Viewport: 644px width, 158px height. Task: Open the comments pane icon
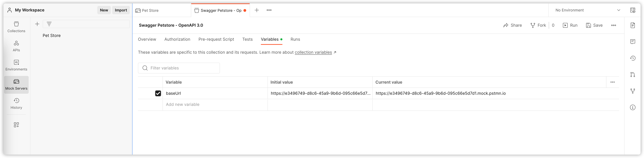coord(633,42)
